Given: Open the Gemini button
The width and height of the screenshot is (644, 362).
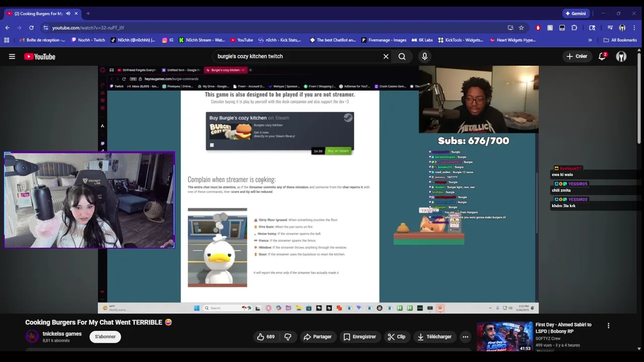Looking at the screenshot, I should click(x=576, y=14).
